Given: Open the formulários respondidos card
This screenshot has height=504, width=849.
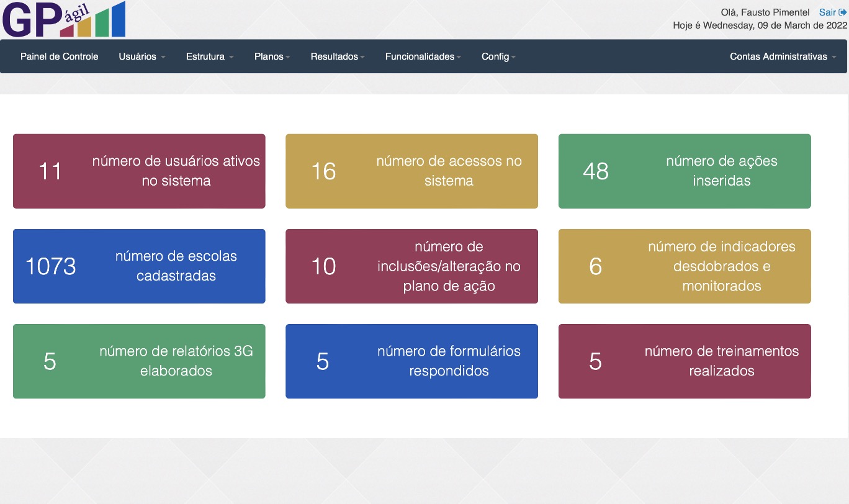Looking at the screenshot, I should (x=411, y=361).
